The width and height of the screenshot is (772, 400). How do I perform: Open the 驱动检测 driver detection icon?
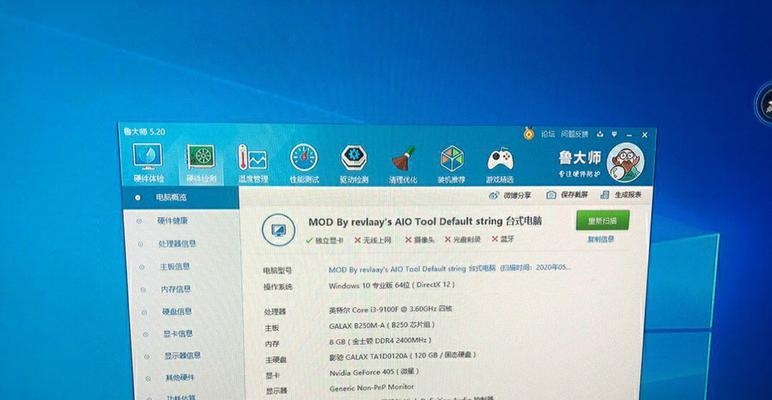[x=354, y=164]
